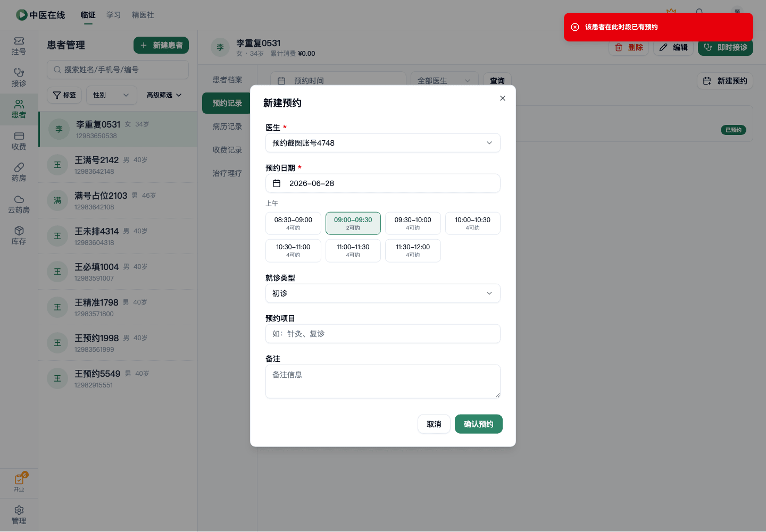The height and width of the screenshot is (532, 766).
Task: Select the 患者 patients sidebar icon
Action: click(x=19, y=109)
